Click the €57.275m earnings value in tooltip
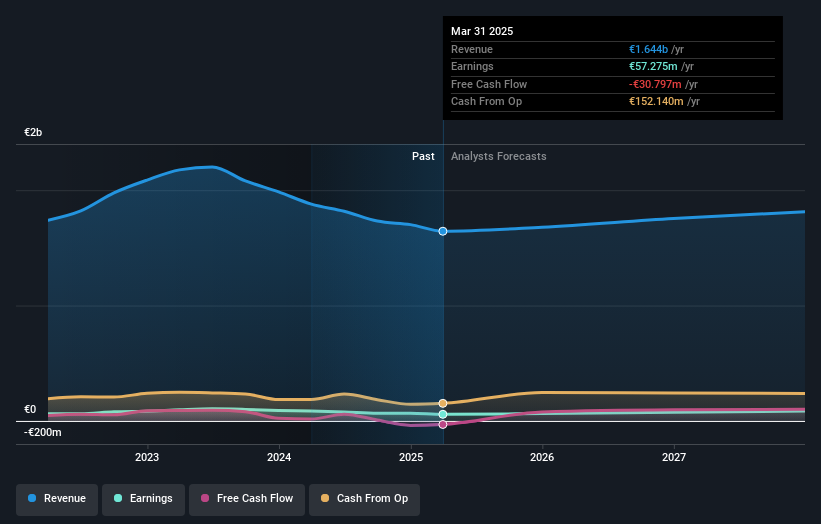 (653, 66)
